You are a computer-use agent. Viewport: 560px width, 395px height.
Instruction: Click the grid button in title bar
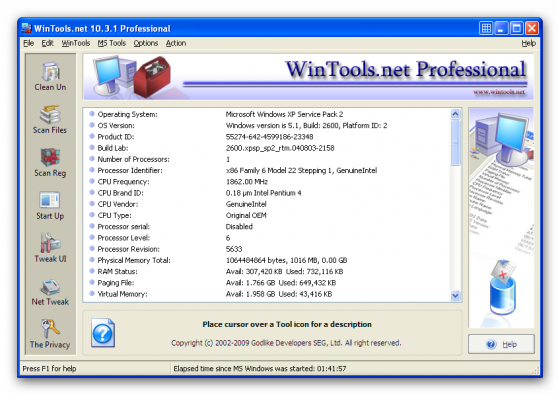(486, 28)
